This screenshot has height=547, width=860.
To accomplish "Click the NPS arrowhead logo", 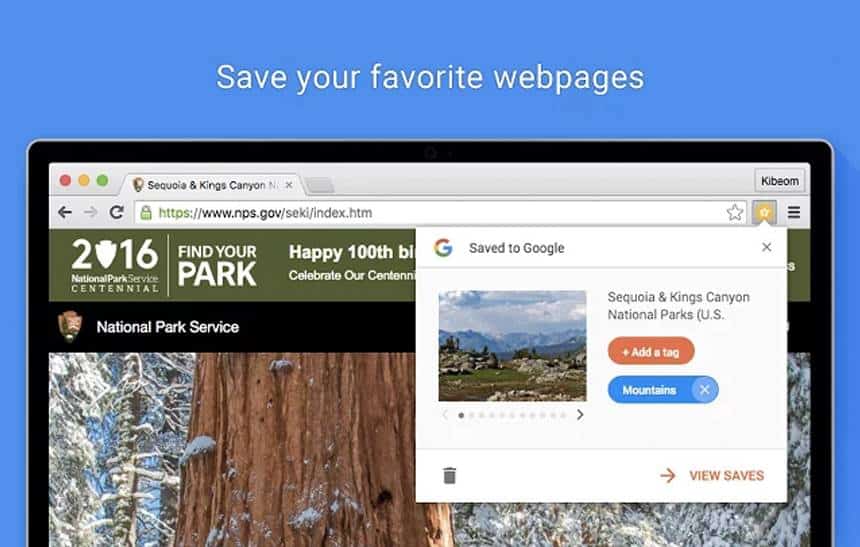I will pos(70,326).
